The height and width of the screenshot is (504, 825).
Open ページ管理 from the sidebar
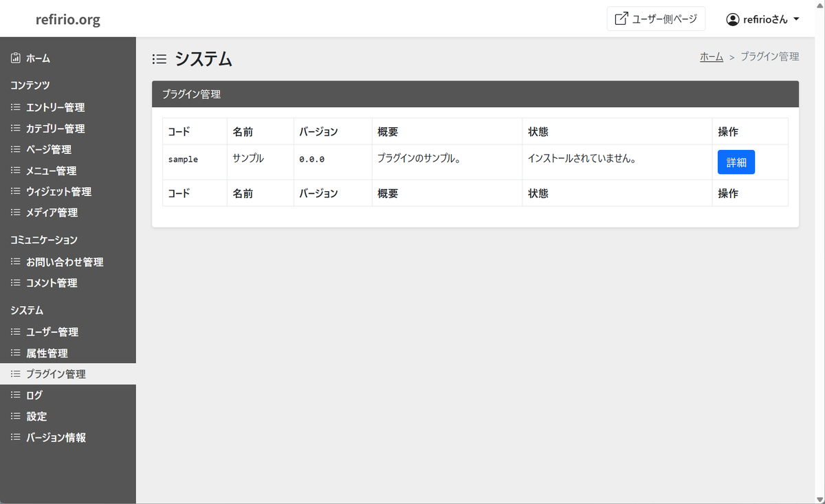68,149
